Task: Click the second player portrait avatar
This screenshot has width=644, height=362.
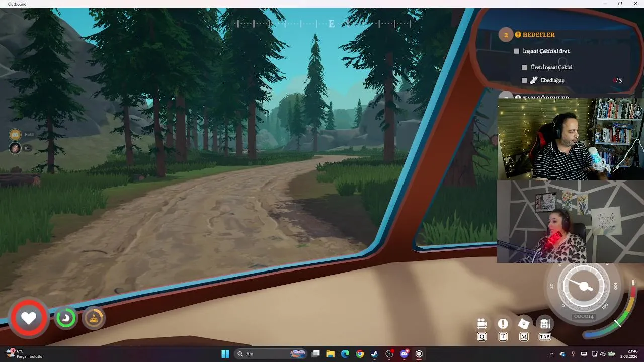Action: pyautogui.click(x=15, y=148)
